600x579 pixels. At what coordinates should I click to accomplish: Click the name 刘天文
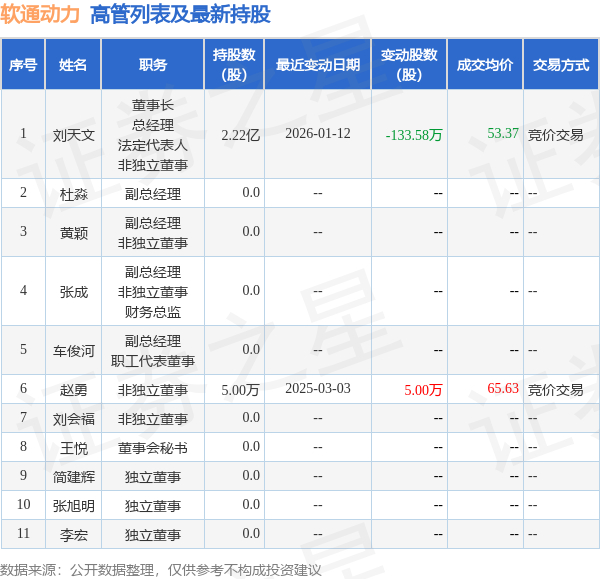73,135
